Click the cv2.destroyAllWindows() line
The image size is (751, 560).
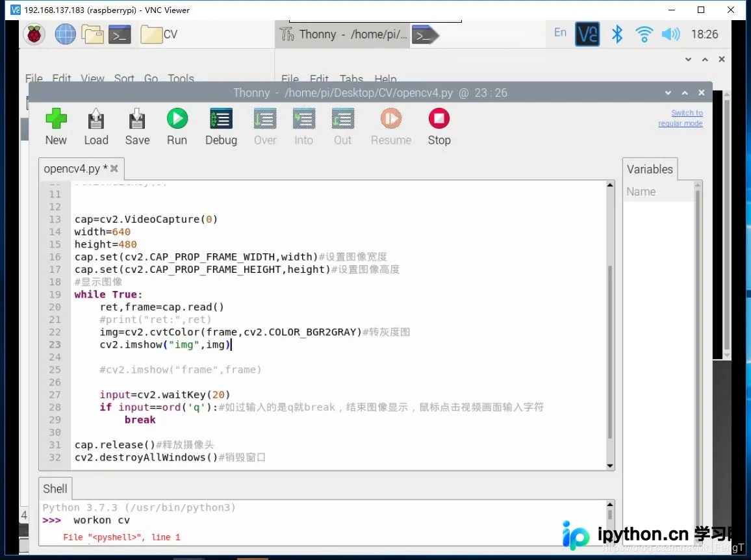pyautogui.click(x=146, y=457)
